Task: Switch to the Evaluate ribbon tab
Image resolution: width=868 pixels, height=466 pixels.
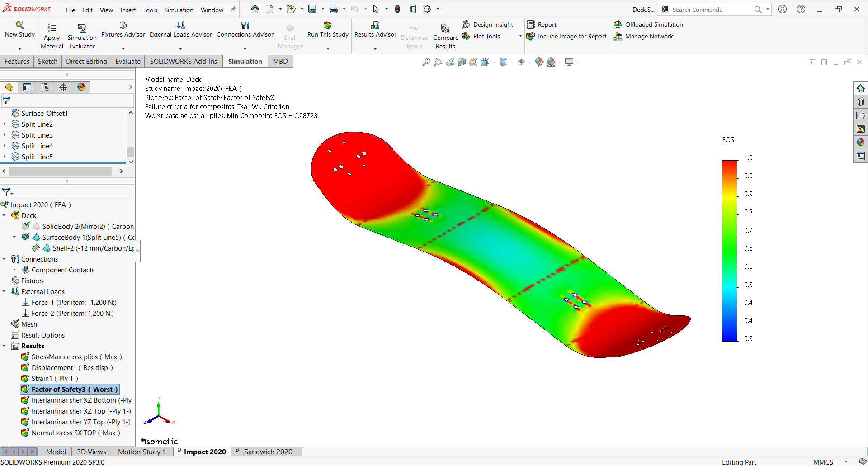Action: (x=127, y=62)
